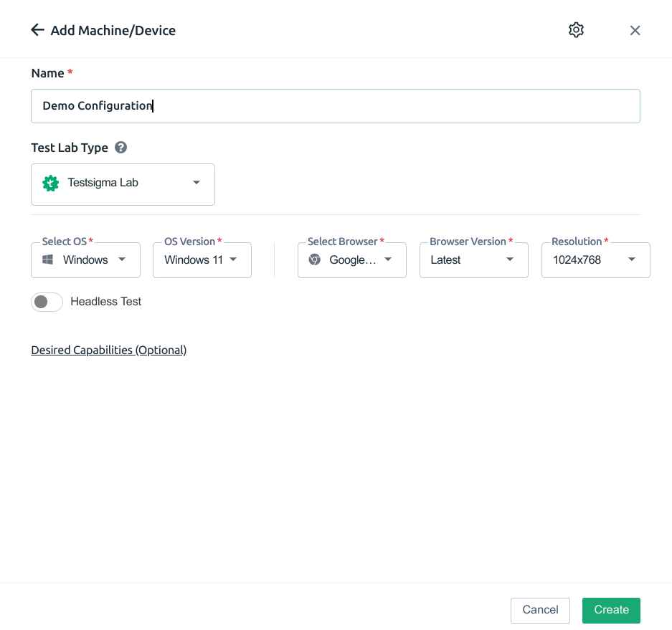The width and height of the screenshot is (672, 630).
Task: Open the Select OS dropdown
Action: click(x=86, y=260)
